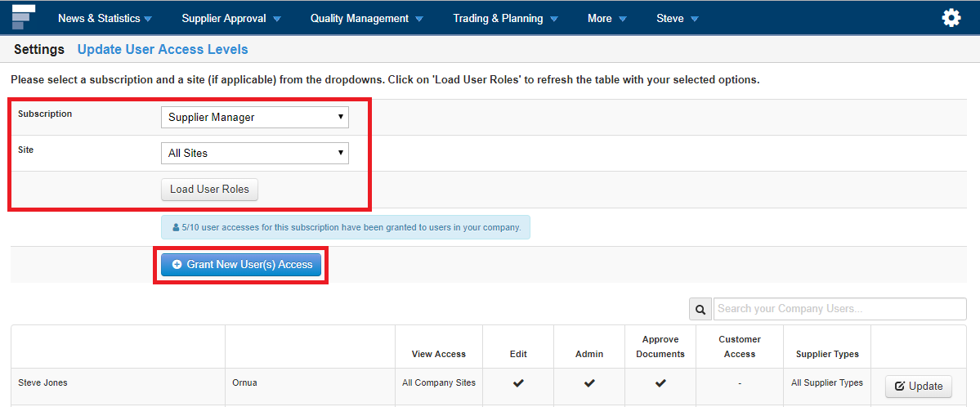Click the company logo in top-left corner
Viewport: 980px width, 407px height.
(24, 17)
